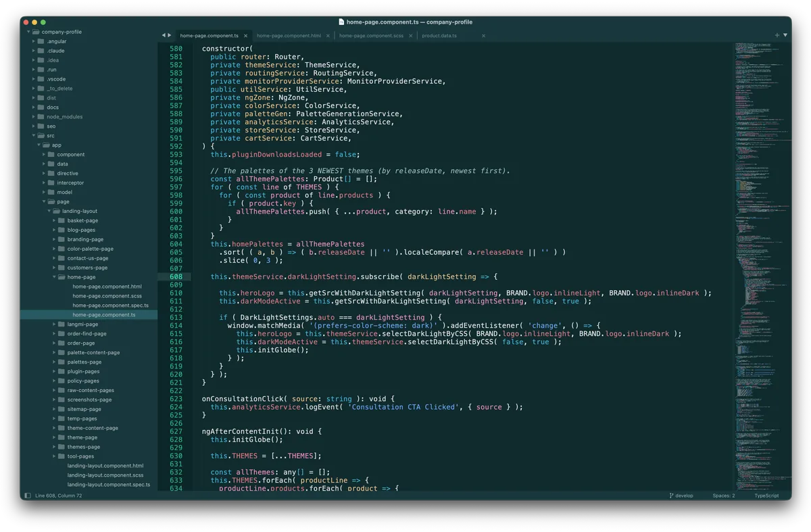Click the directive folder icon
Image resolution: width=811 pixels, height=532 pixels.
pos(51,174)
